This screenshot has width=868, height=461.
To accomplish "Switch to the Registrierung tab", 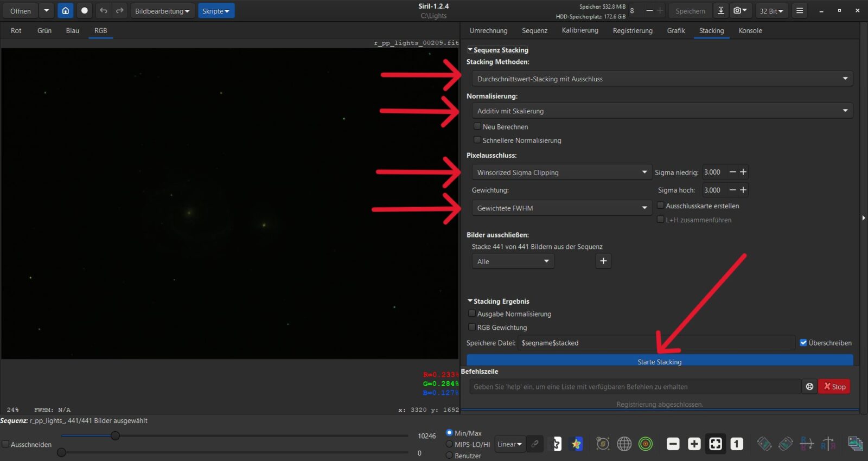I will click(633, 30).
